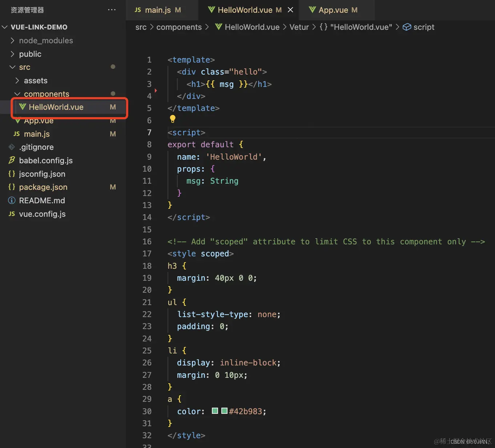Click 'display: inline-block;' code line
Viewport: 495px width, 448px height.
coord(229,363)
